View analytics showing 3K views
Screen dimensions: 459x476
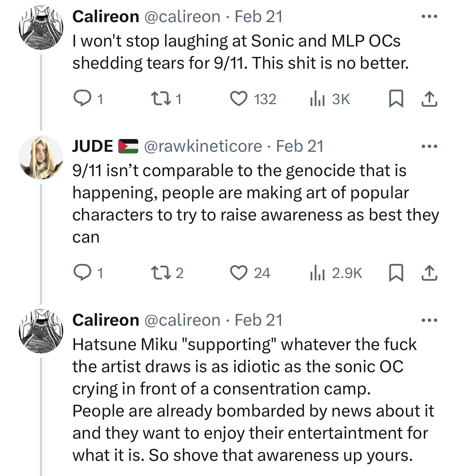(317, 99)
